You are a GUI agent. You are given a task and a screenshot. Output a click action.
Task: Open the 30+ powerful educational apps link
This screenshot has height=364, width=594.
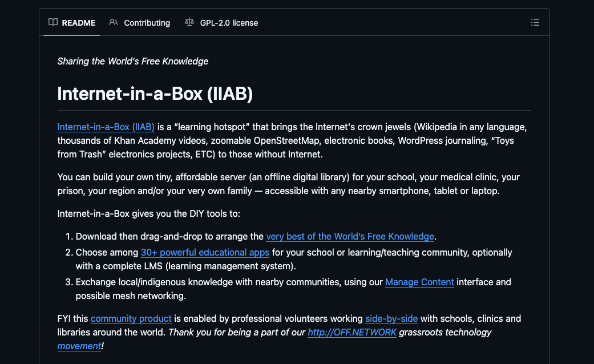[205, 252]
